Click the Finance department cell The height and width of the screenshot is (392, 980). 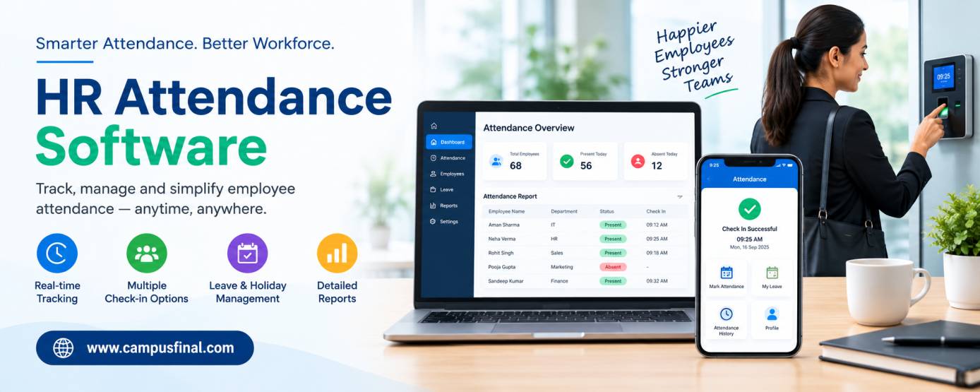559,281
